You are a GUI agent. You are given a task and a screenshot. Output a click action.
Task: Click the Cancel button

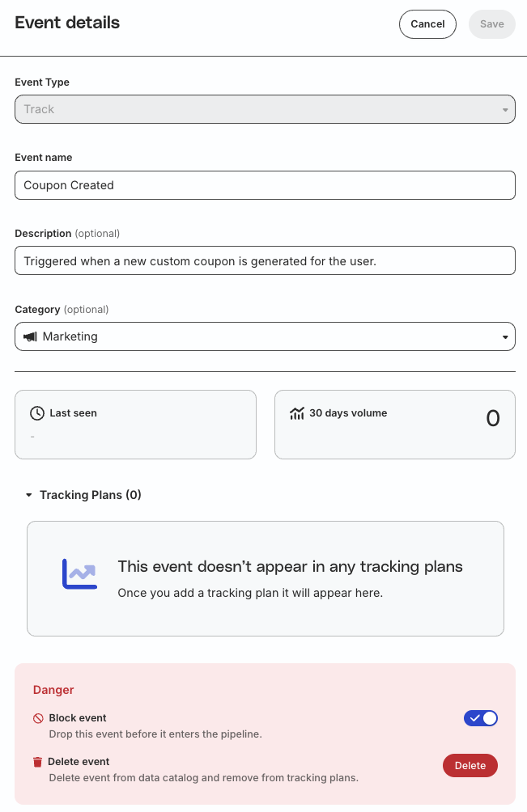tap(427, 23)
